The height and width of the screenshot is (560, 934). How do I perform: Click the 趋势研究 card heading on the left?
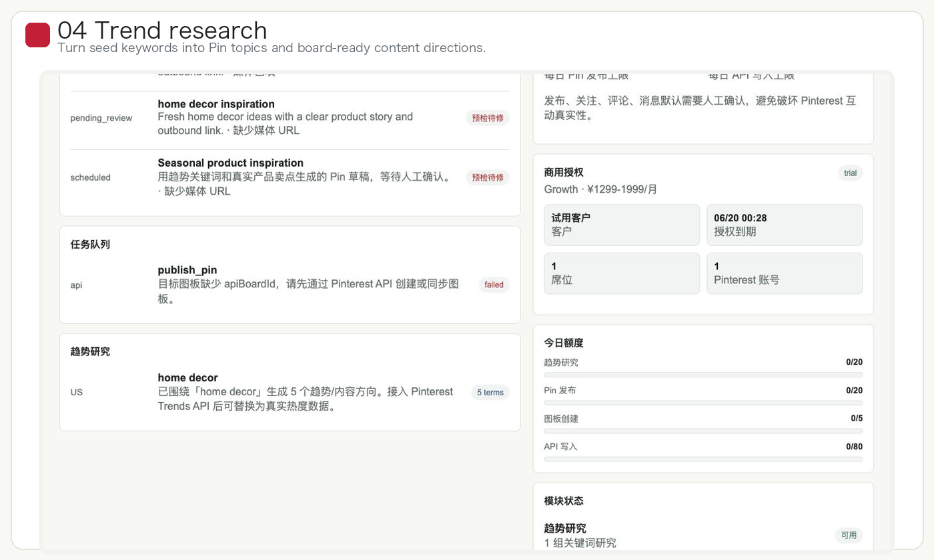pyautogui.click(x=90, y=351)
